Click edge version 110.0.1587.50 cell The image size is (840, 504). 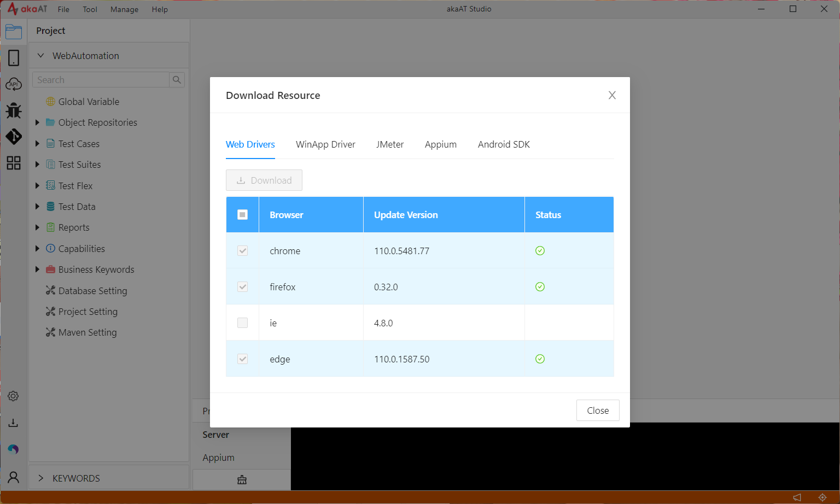[444, 359]
